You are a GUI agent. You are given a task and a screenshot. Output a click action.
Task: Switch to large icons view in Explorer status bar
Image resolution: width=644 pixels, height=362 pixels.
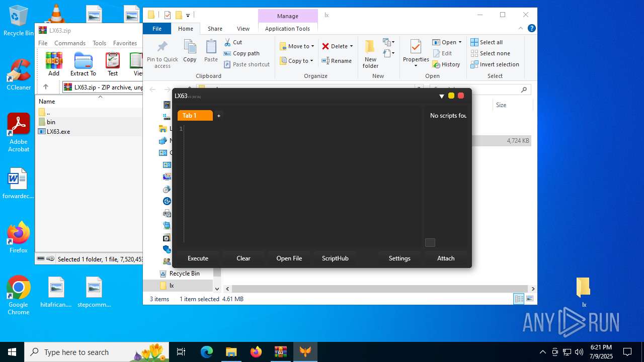click(x=529, y=299)
